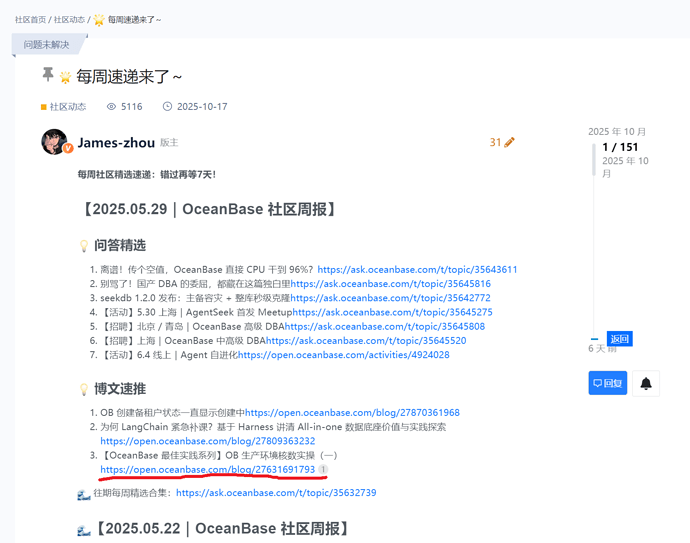Open link to topic 35645816

pyautogui.click(x=390, y=284)
